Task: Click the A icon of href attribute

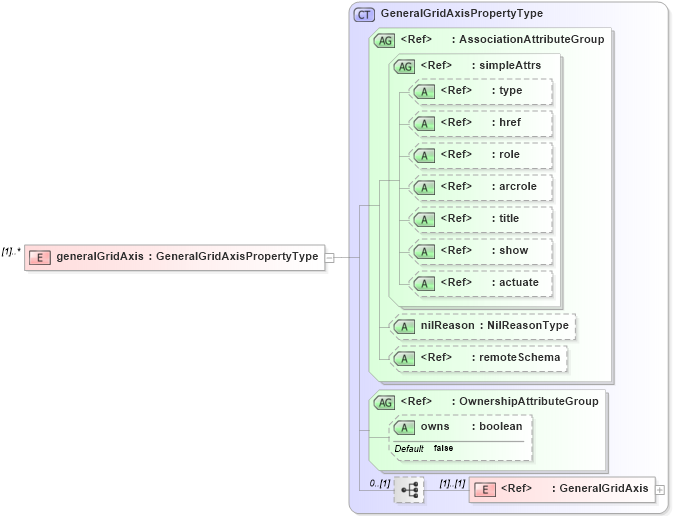Action: [x=424, y=124]
